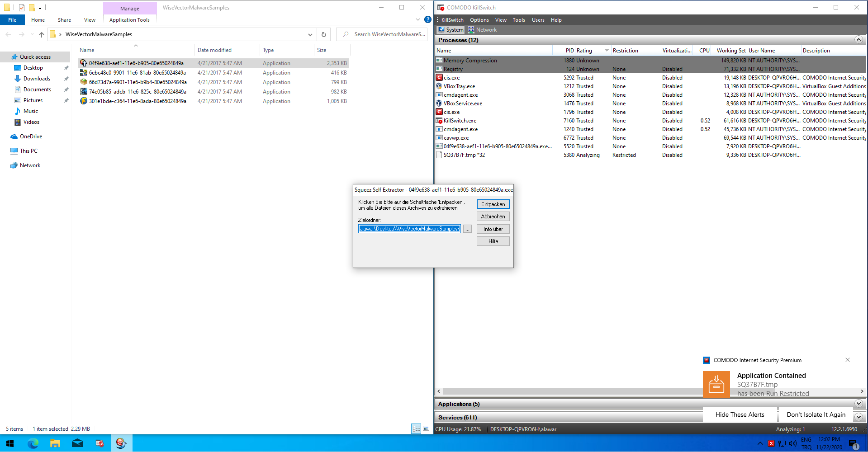The image size is (868, 452).
Task: Open the address bar history dropdown
Action: click(310, 34)
